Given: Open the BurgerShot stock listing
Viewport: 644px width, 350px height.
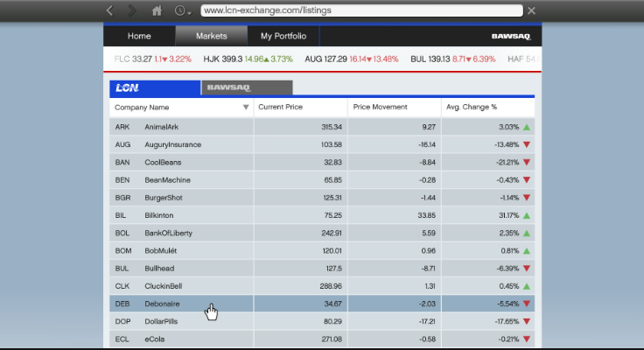Looking at the screenshot, I should click(164, 198).
